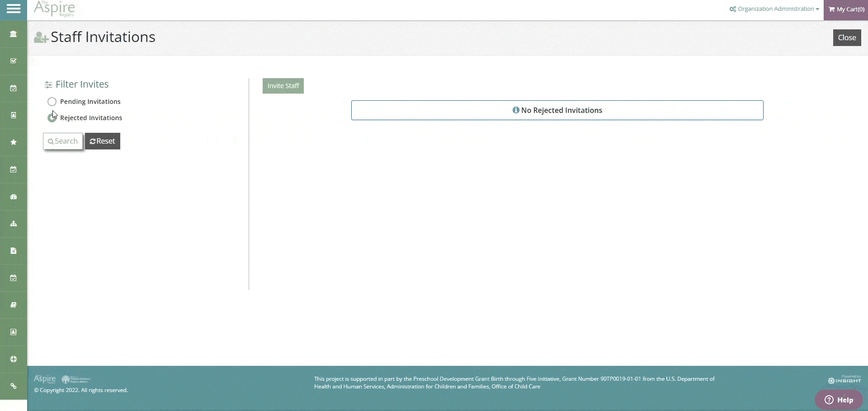Open the dashboard gauge icon in sidebar
868x411 pixels.
point(14,196)
